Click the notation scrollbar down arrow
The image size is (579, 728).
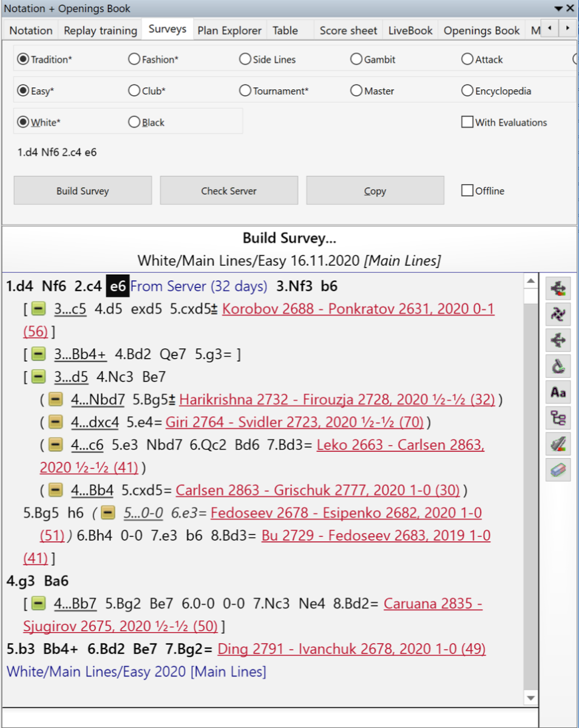[530, 698]
